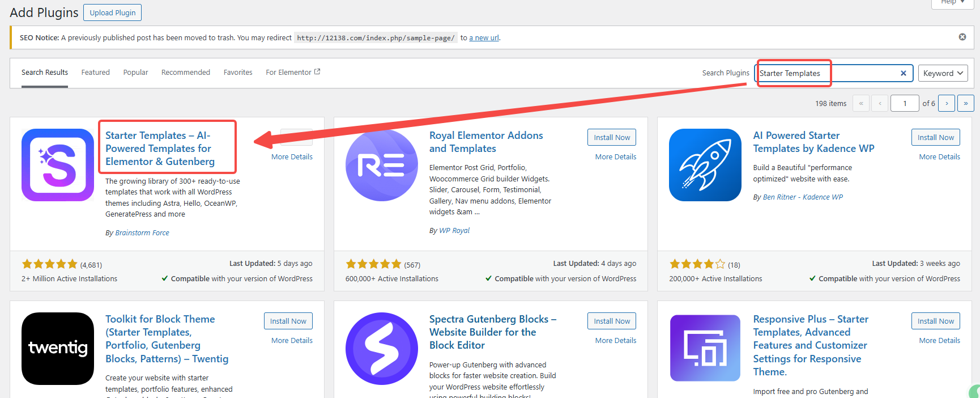The image size is (980, 398).
Task: Switch to the Popular tab
Action: (135, 73)
